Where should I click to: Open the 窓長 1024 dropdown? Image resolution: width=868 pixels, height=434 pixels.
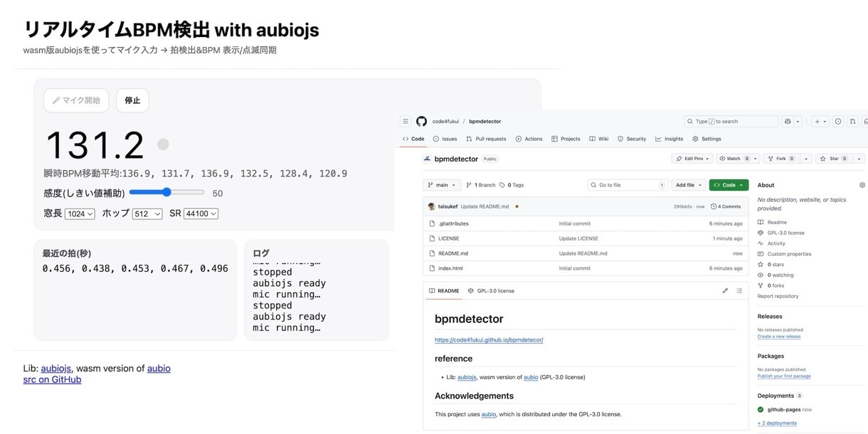tap(80, 213)
